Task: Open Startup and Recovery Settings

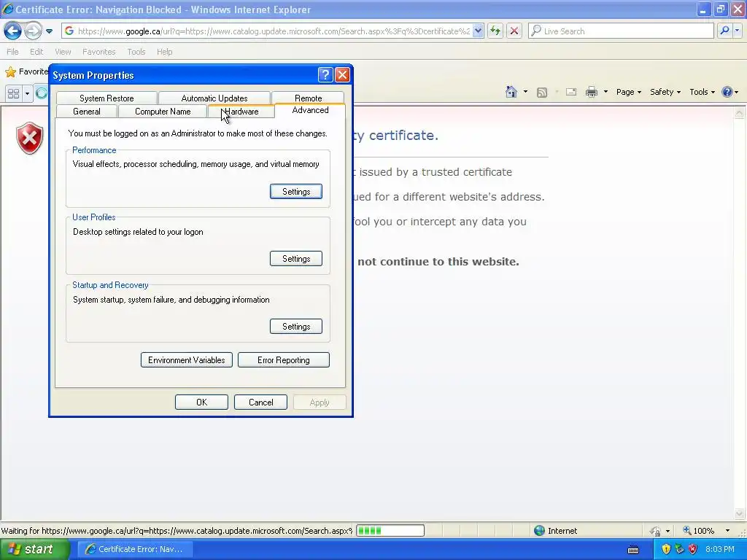Action: pyautogui.click(x=296, y=326)
